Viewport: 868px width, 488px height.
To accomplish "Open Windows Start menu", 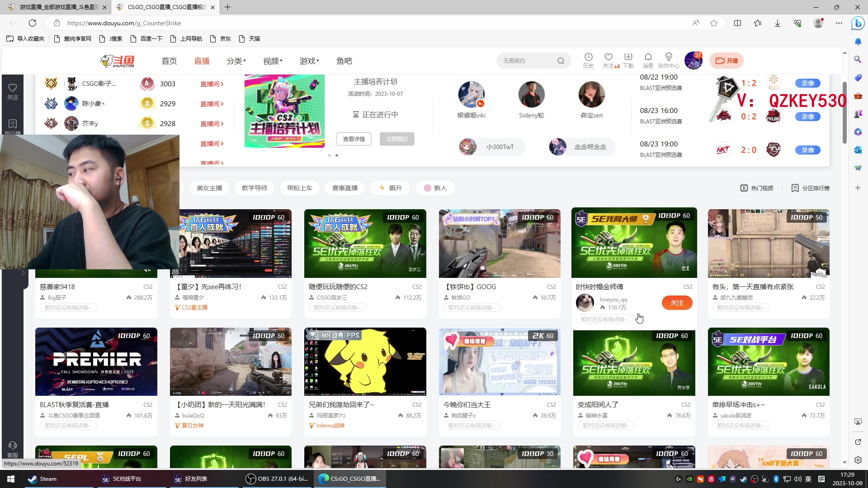I will click(11, 479).
